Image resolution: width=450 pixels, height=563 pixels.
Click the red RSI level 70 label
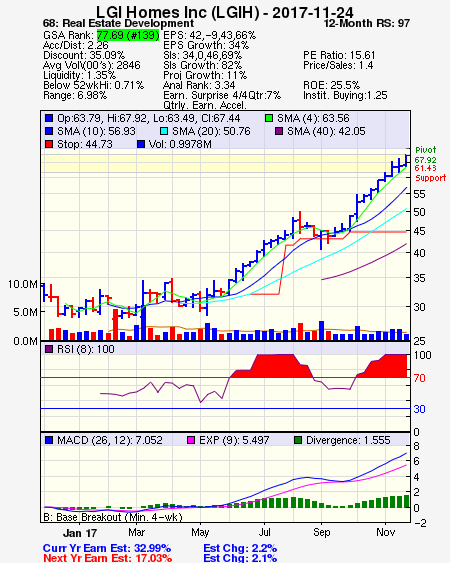point(419,378)
